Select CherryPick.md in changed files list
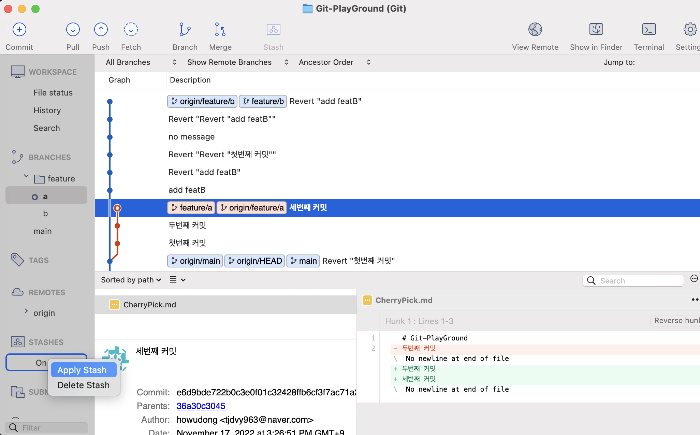 tap(225, 305)
